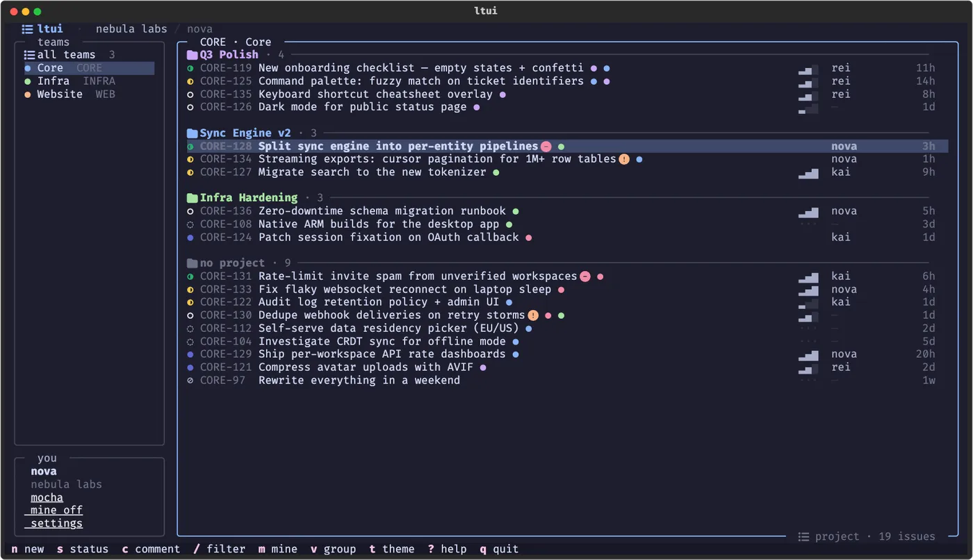Click nova username in you panel

click(x=44, y=471)
